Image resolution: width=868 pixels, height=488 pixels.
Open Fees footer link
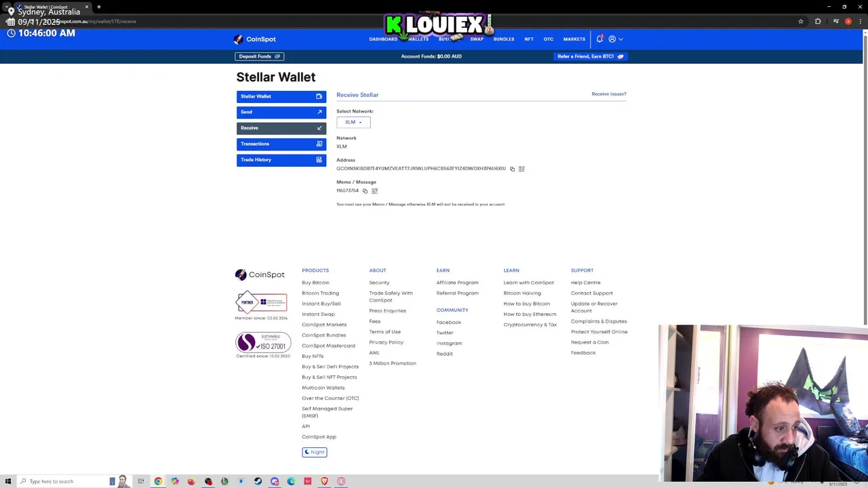[374, 321]
